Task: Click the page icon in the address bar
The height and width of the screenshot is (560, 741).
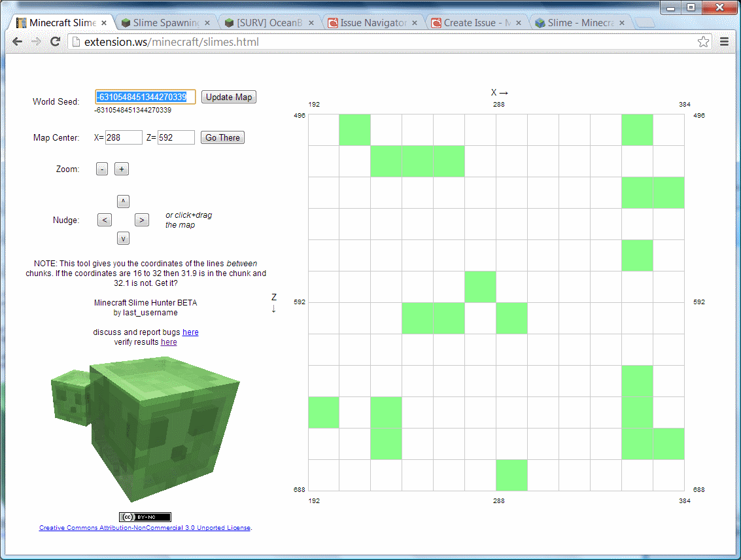Action: click(76, 42)
